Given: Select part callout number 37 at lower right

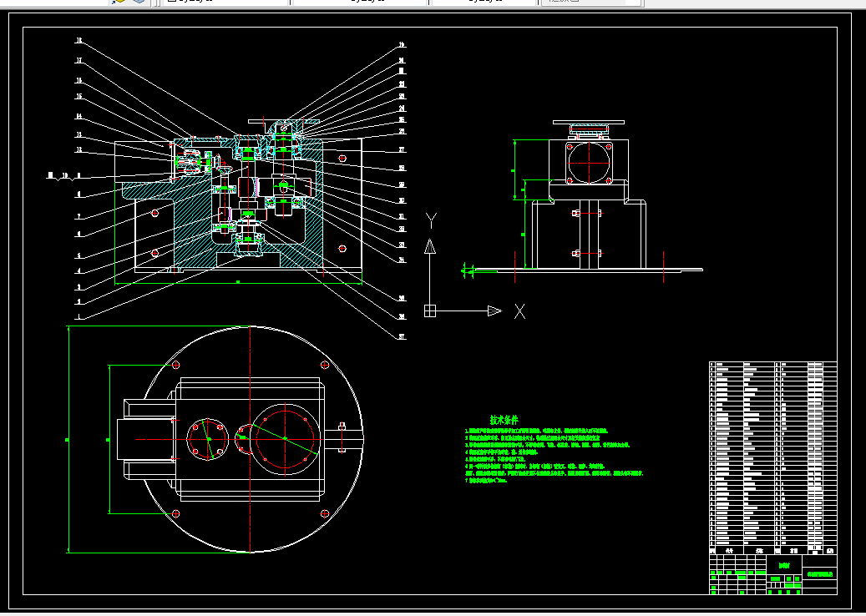Looking at the screenshot, I should (x=402, y=336).
